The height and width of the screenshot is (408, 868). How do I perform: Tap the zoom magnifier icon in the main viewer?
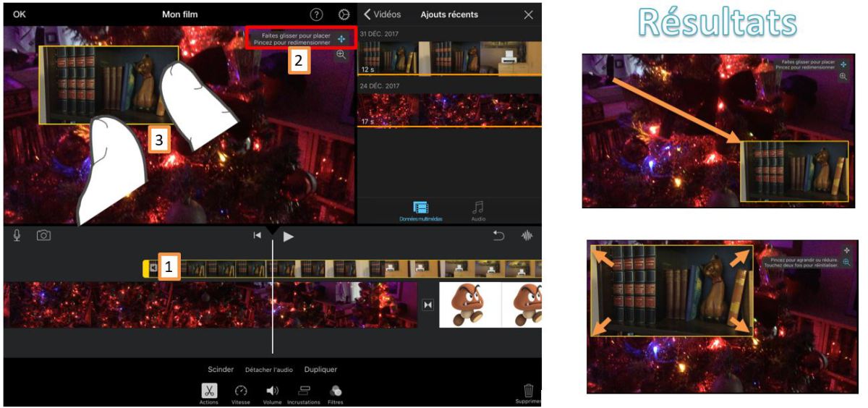341,55
